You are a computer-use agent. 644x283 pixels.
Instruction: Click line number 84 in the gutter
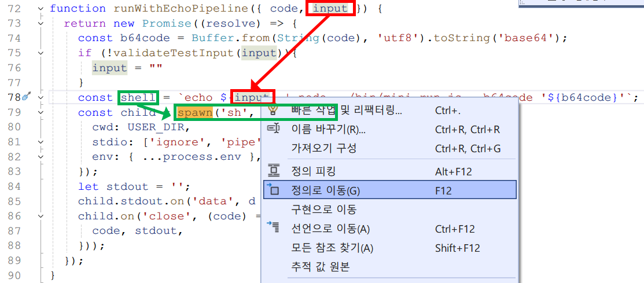13,186
